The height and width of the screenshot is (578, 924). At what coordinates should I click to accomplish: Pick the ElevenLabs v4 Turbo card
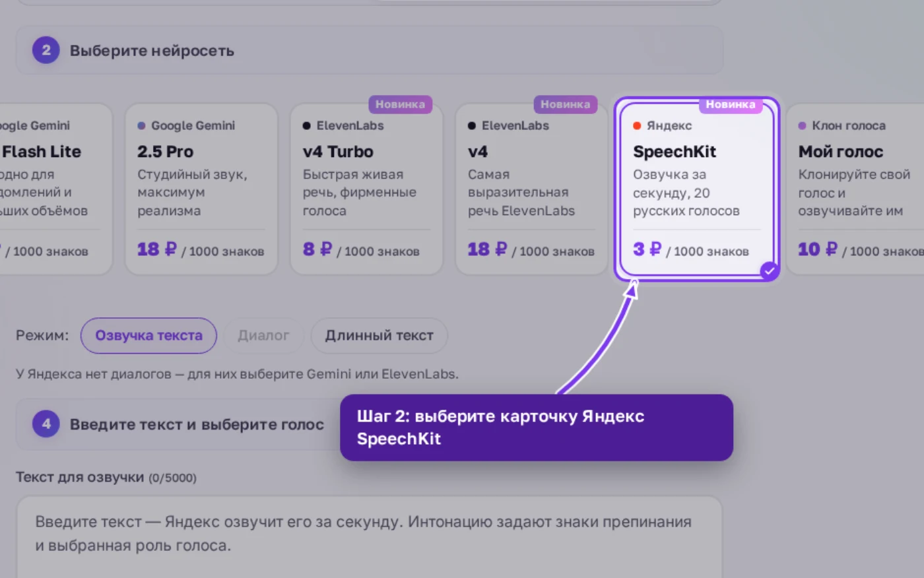point(366,189)
